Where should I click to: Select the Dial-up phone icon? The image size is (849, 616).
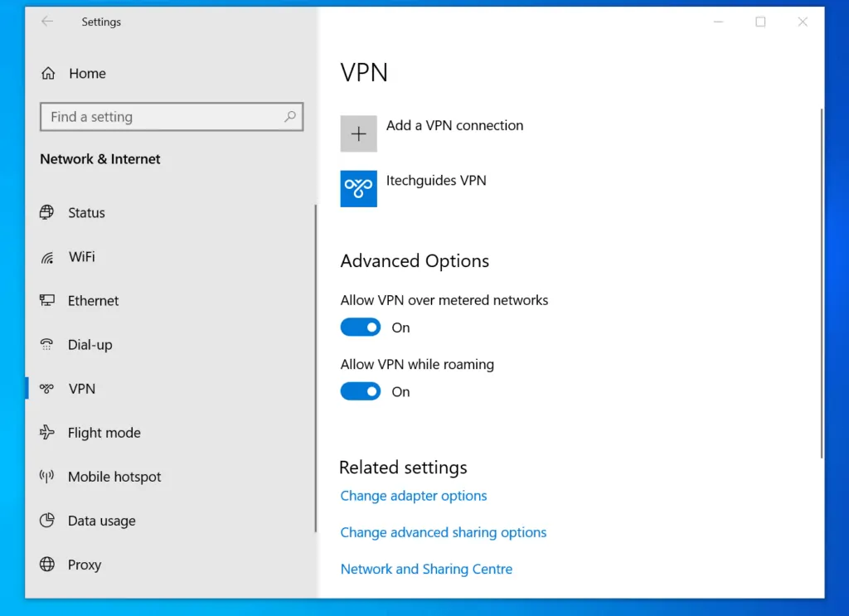point(46,345)
